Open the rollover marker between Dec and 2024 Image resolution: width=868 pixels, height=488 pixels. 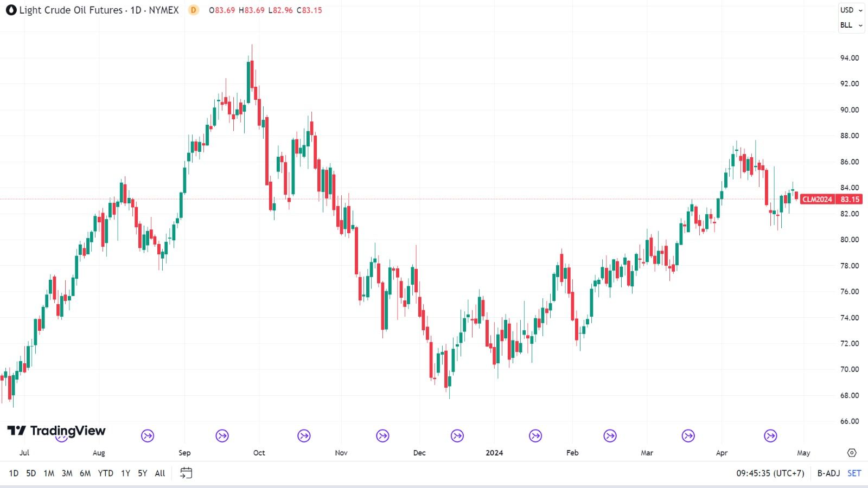pos(457,435)
